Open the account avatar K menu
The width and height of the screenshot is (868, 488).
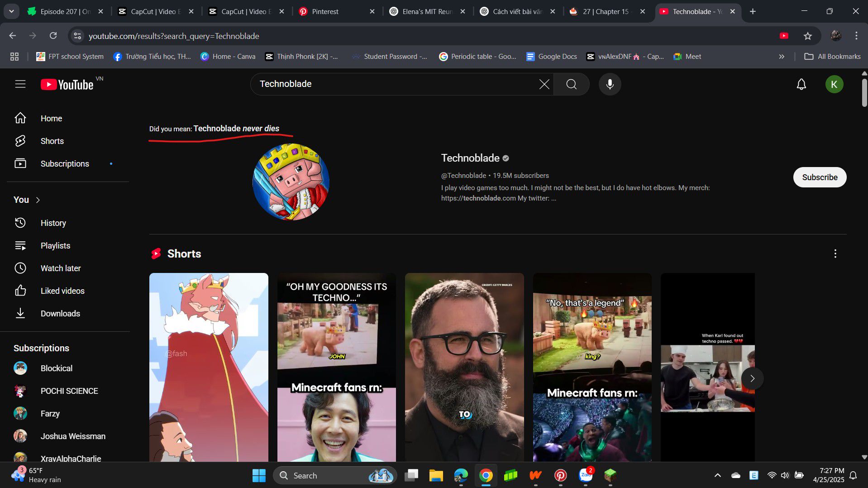pos(834,84)
